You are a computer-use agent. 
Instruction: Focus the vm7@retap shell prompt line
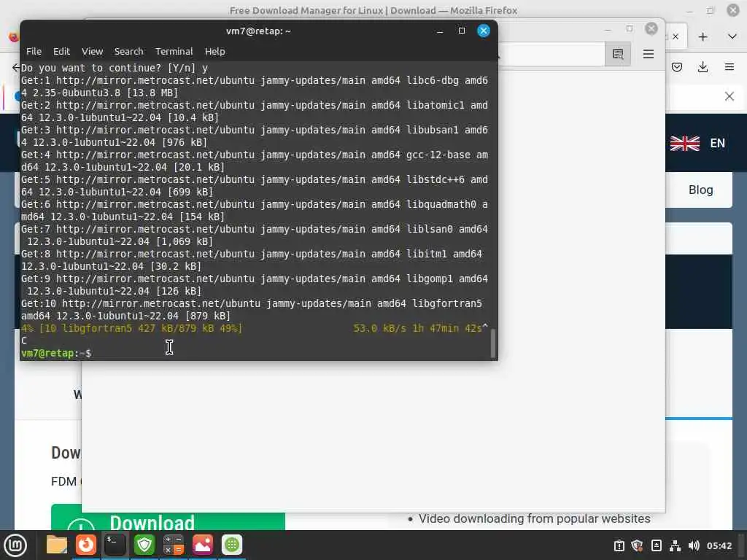[x=56, y=354]
